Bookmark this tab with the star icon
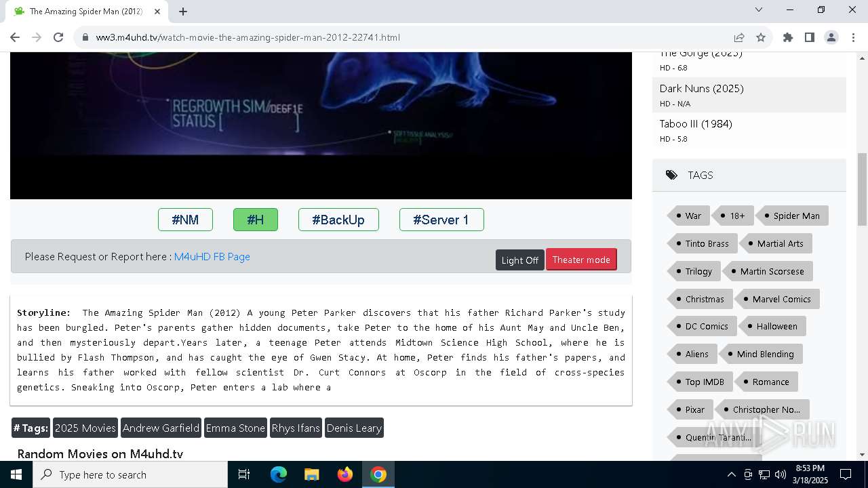The width and height of the screenshot is (868, 488). (761, 37)
